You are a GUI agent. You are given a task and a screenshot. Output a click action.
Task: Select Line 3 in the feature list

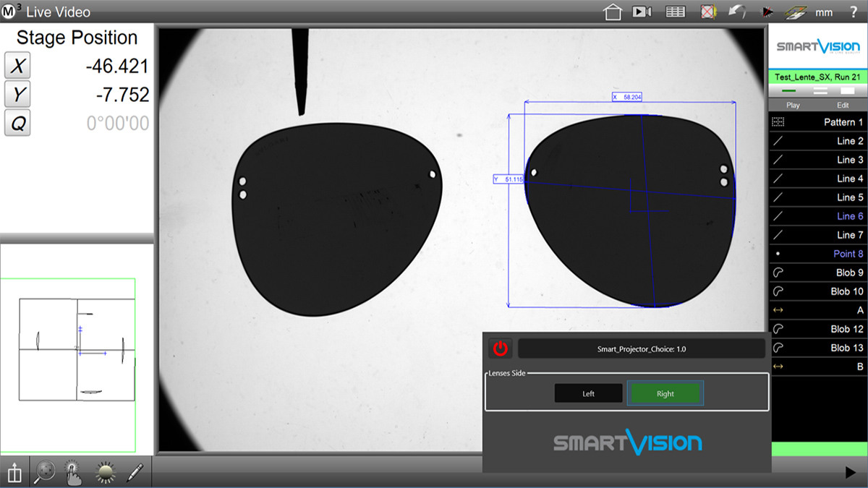(818, 160)
